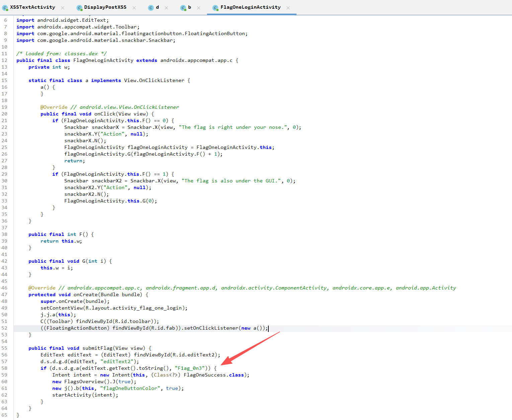Image resolution: width=512 pixels, height=420 pixels.
Task: Click the class icon on DisplayPostXSS tab
Action: point(79,8)
